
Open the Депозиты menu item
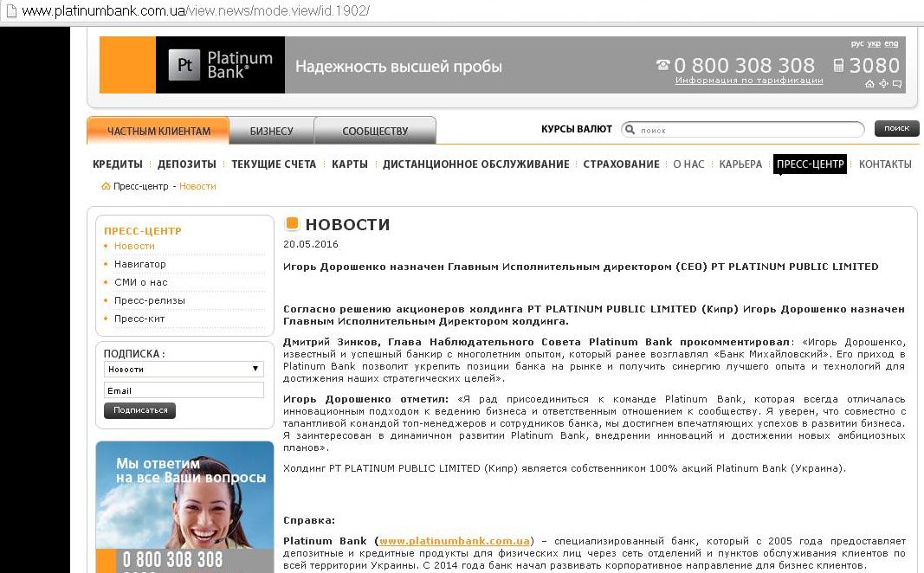[187, 164]
